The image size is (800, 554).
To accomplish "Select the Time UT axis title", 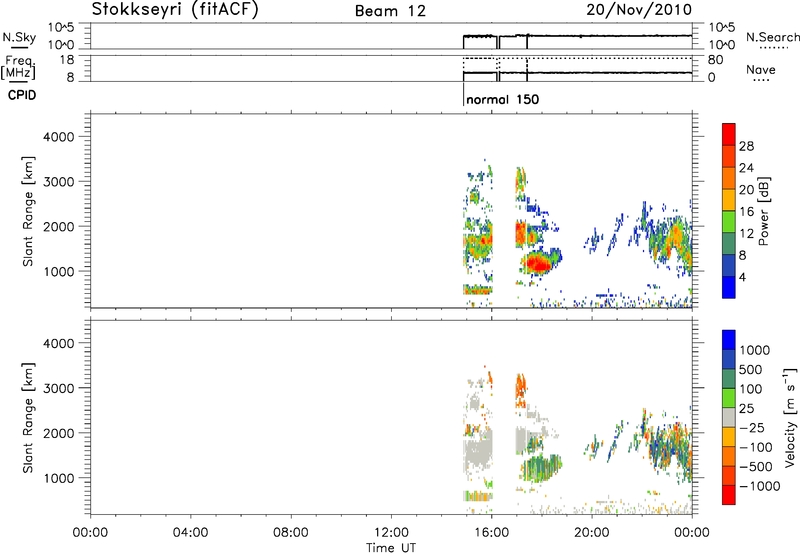I will tap(391, 548).
